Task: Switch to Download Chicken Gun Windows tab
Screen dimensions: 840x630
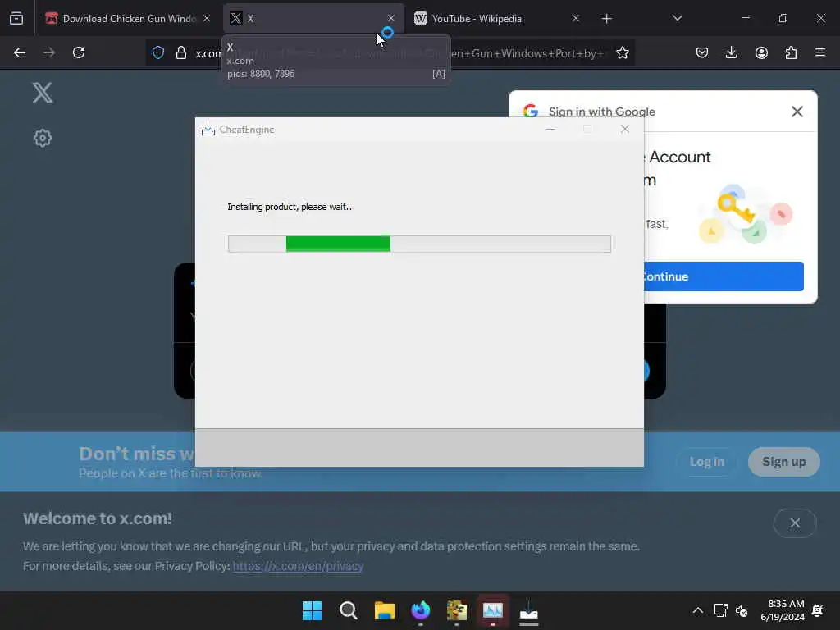Action: (127, 18)
